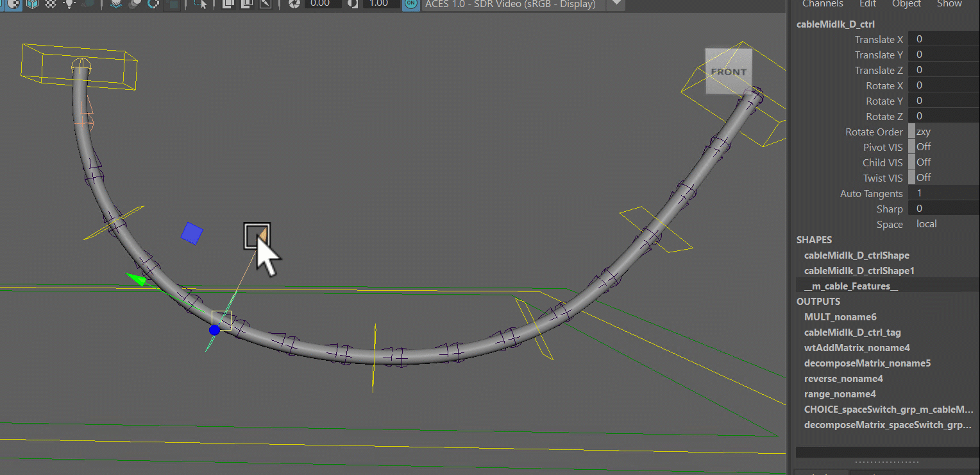Select the Auto Tangents attribute label

[x=872, y=194]
